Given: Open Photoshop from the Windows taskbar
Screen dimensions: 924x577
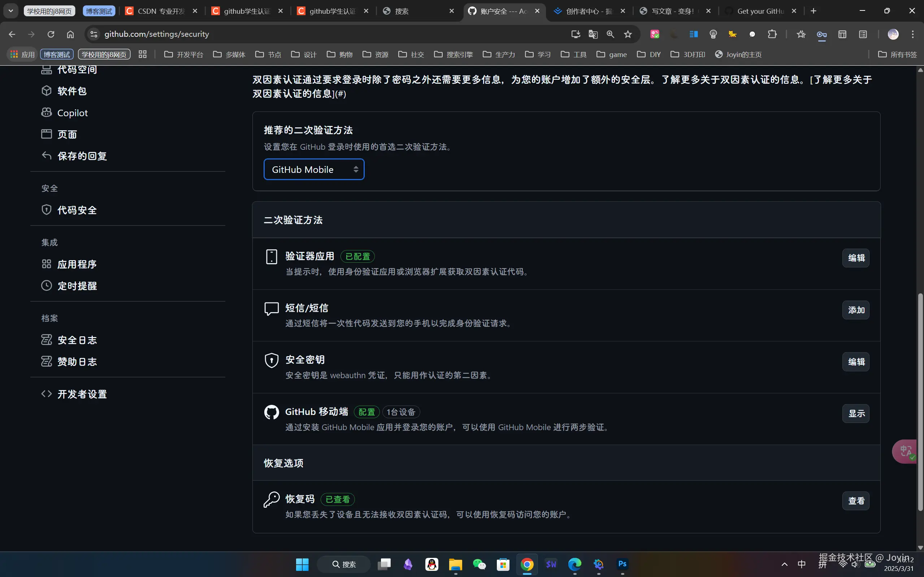Looking at the screenshot, I should click(622, 564).
